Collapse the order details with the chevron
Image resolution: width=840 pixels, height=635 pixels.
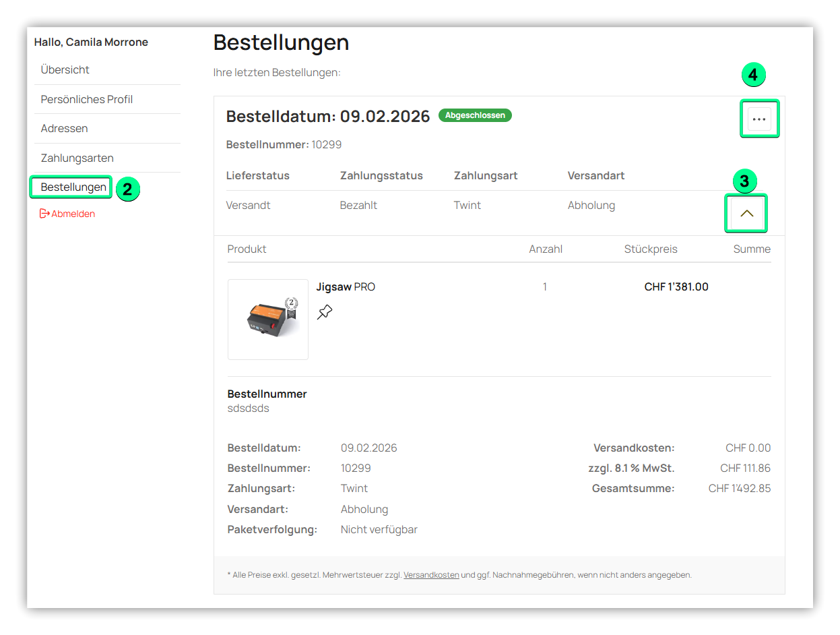[746, 213]
